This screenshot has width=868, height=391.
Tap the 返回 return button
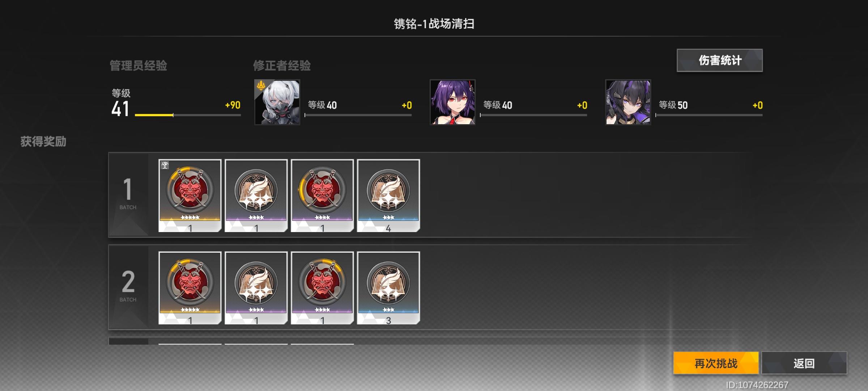coord(804,363)
